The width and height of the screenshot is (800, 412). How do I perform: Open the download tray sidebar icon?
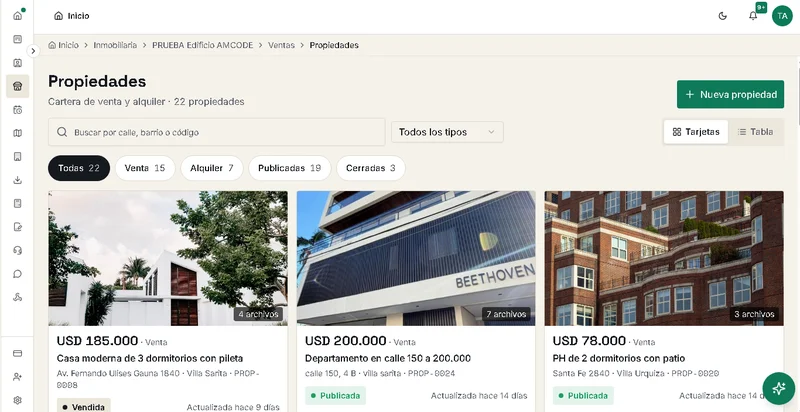point(17,180)
